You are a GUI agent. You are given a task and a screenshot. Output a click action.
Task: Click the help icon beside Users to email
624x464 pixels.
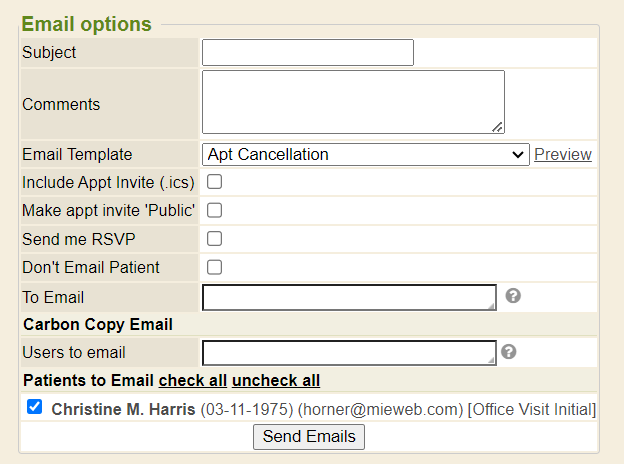(508, 352)
